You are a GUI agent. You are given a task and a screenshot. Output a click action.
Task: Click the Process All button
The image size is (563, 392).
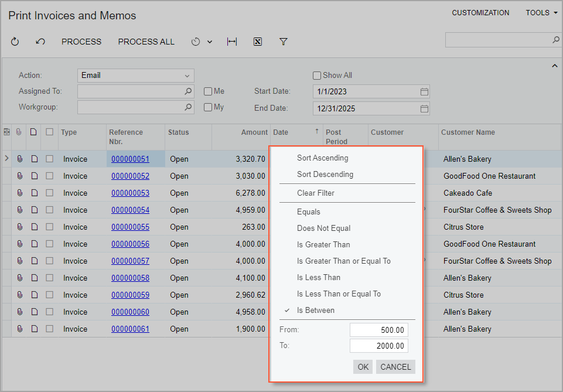click(146, 42)
